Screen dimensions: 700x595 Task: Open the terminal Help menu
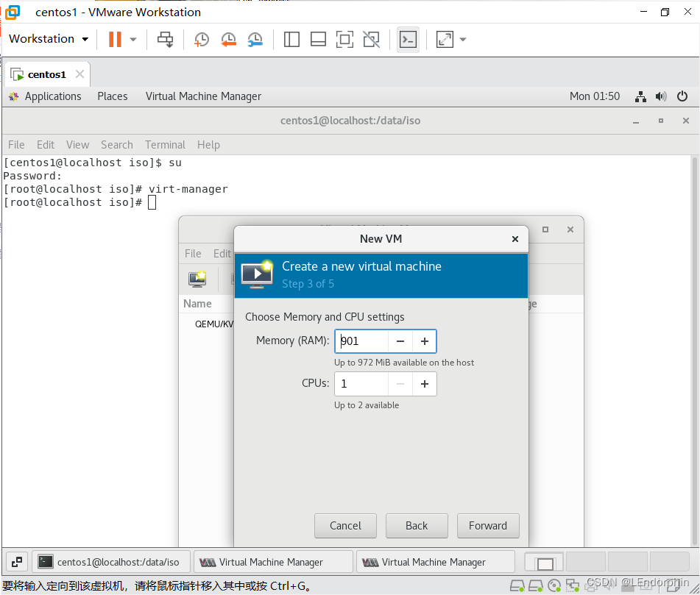tap(208, 145)
